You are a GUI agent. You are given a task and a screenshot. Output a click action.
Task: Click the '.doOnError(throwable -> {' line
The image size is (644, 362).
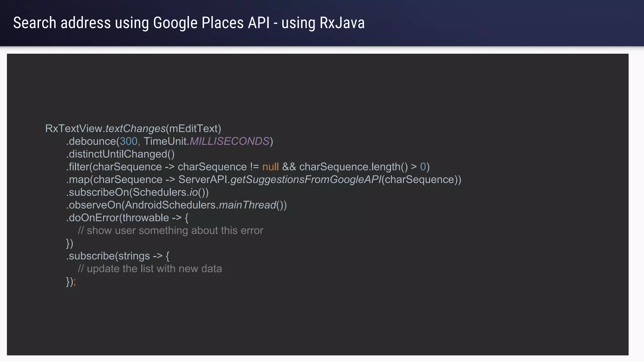(x=127, y=218)
